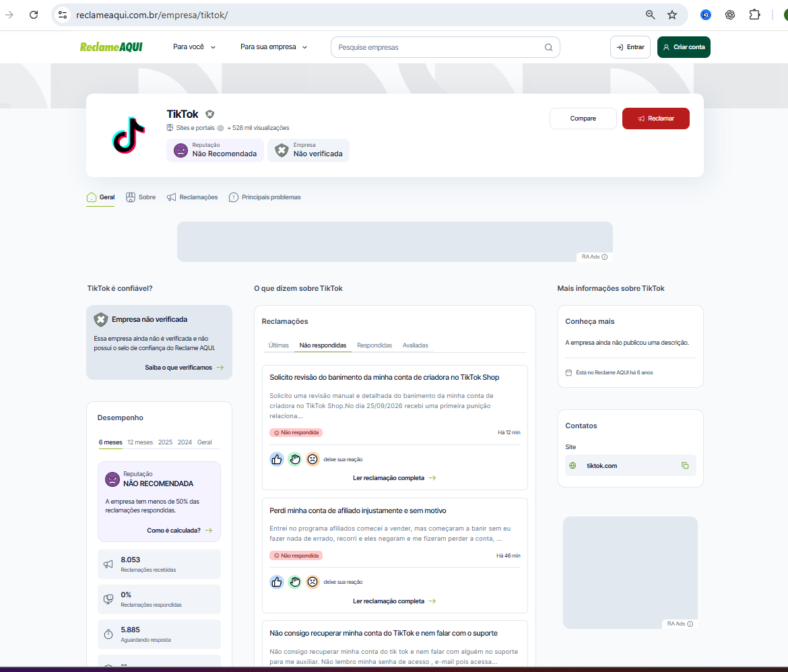
Task: Show the Respondidas complaints tab
Action: click(x=374, y=345)
